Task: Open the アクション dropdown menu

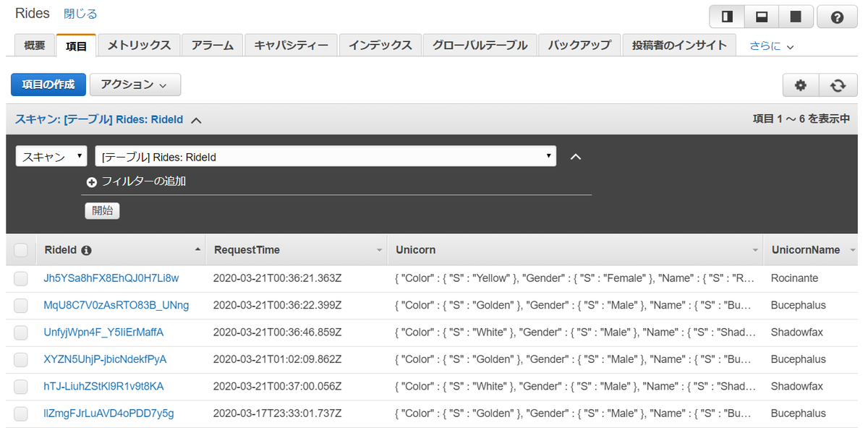Action: (x=135, y=85)
